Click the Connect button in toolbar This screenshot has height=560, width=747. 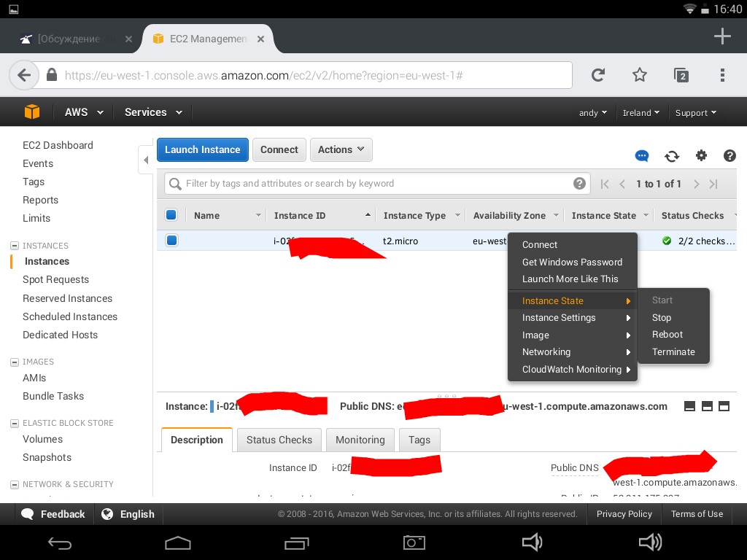[279, 149]
